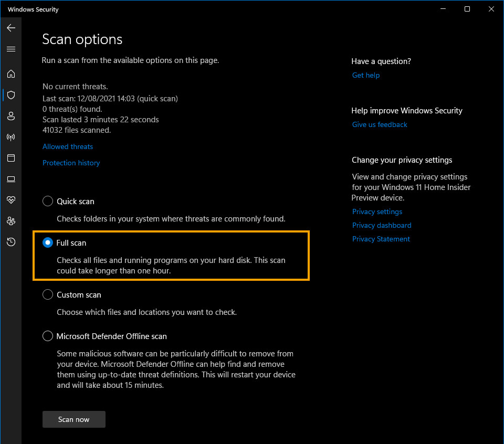Maximize the Windows Security window
504x444 pixels.
coord(467,9)
